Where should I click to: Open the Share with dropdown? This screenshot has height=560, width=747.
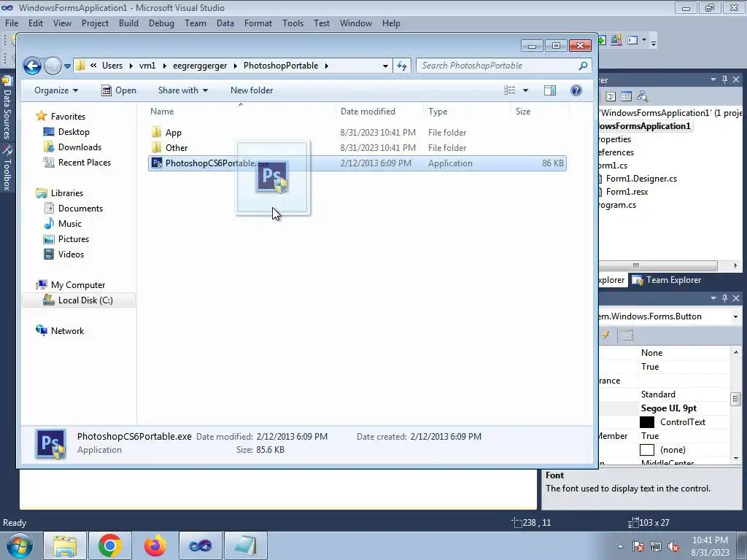tap(183, 90)
